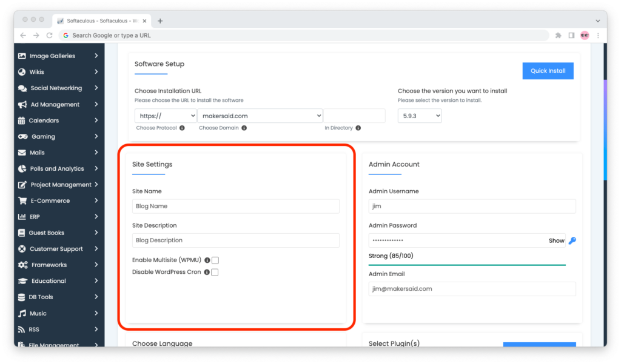This screenshot has width=621, height=364.
Task: Open the Customer Support menu item
Action: tap(59, 249)
